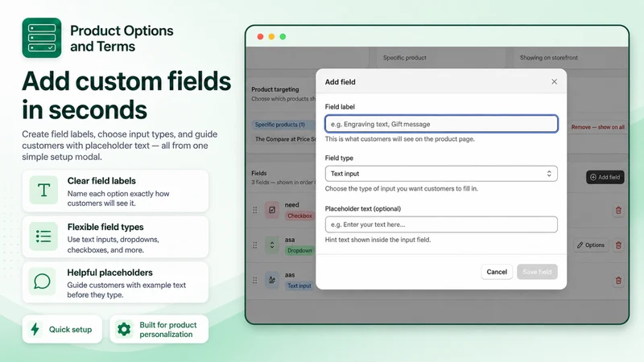644x362 pixels.
Task: Click the Specific product column header
Action: click(405, 58)
